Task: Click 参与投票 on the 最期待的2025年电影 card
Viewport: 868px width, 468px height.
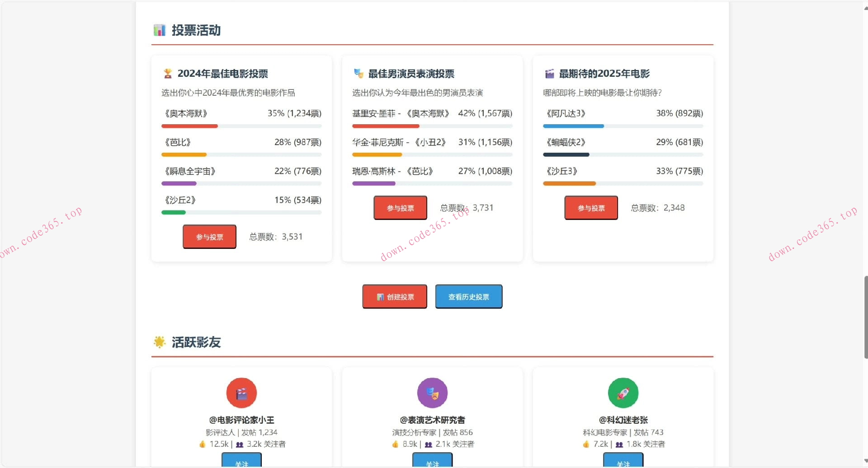Action: pyautogui.click(x=591, y=208)
